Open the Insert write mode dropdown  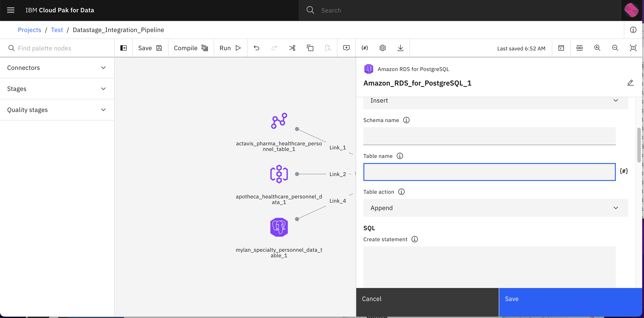click(495, 101)
